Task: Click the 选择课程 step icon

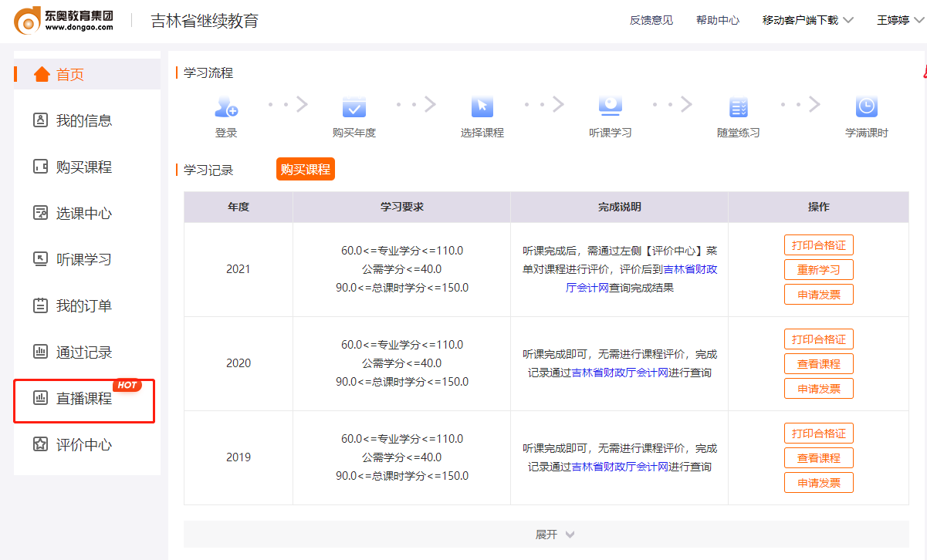Action: tap(482, 106)
